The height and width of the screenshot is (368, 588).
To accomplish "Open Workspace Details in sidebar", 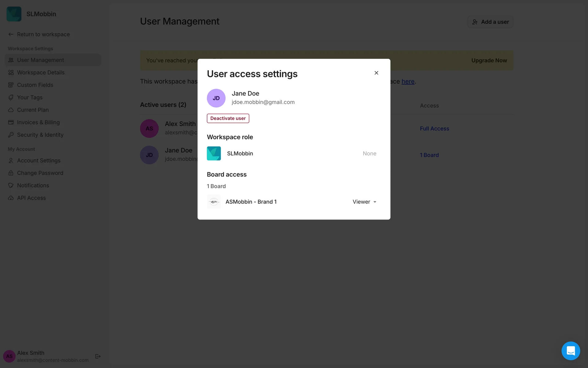I will 41,73.
